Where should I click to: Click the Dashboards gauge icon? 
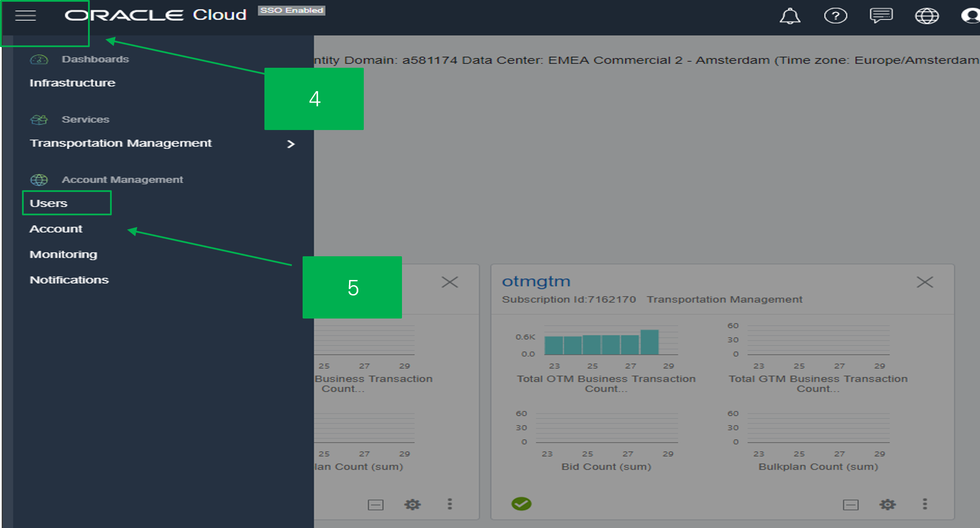tap(39, 60)
